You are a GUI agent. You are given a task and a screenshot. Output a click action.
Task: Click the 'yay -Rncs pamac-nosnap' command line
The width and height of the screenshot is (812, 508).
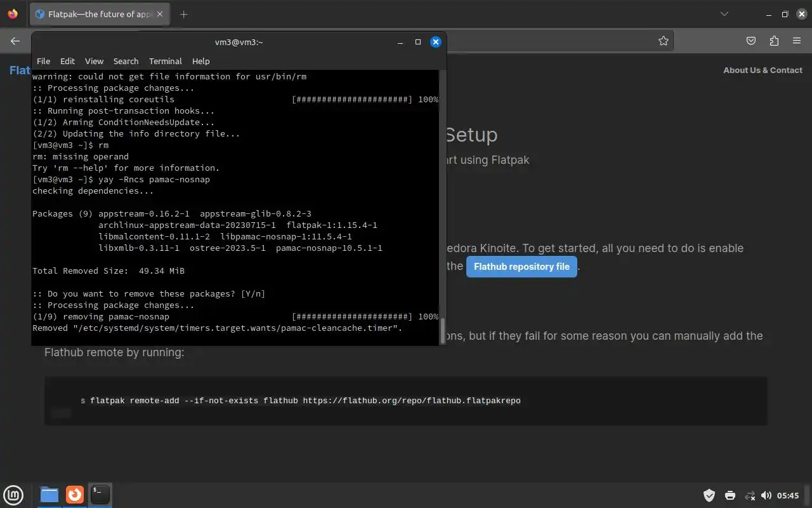point(154,179)
